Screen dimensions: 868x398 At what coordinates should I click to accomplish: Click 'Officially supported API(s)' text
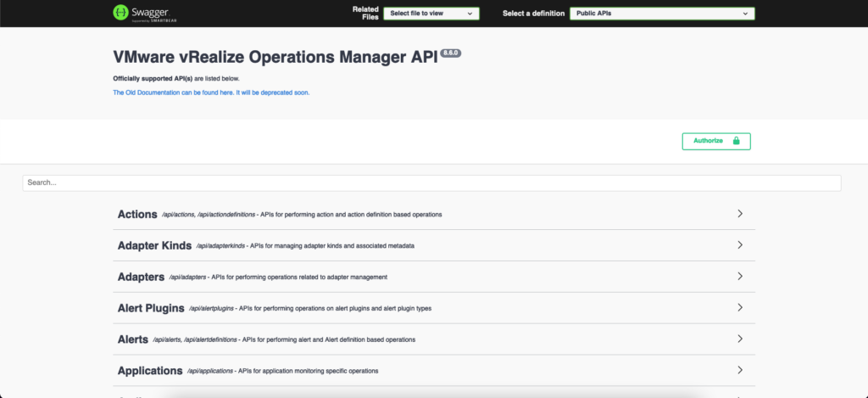153,79
